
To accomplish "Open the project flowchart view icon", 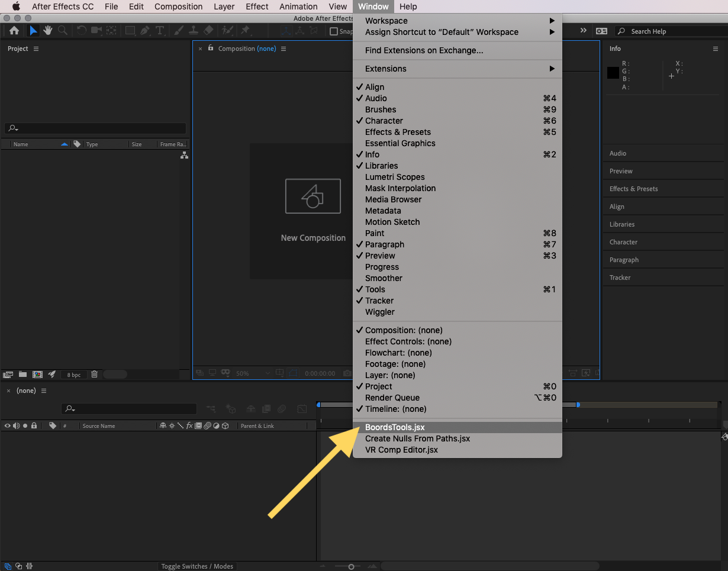I will click(184, 155).
